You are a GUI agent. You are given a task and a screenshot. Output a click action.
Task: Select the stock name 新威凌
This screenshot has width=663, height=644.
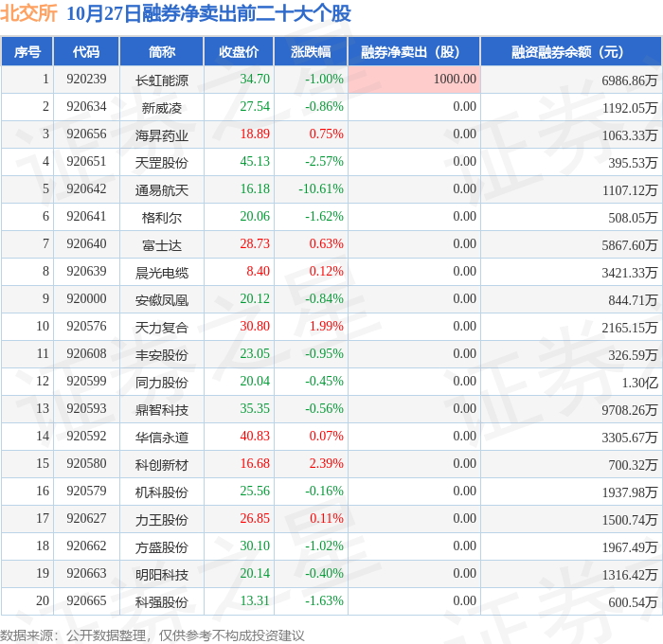pyautogui.click(x=162, y=107)
